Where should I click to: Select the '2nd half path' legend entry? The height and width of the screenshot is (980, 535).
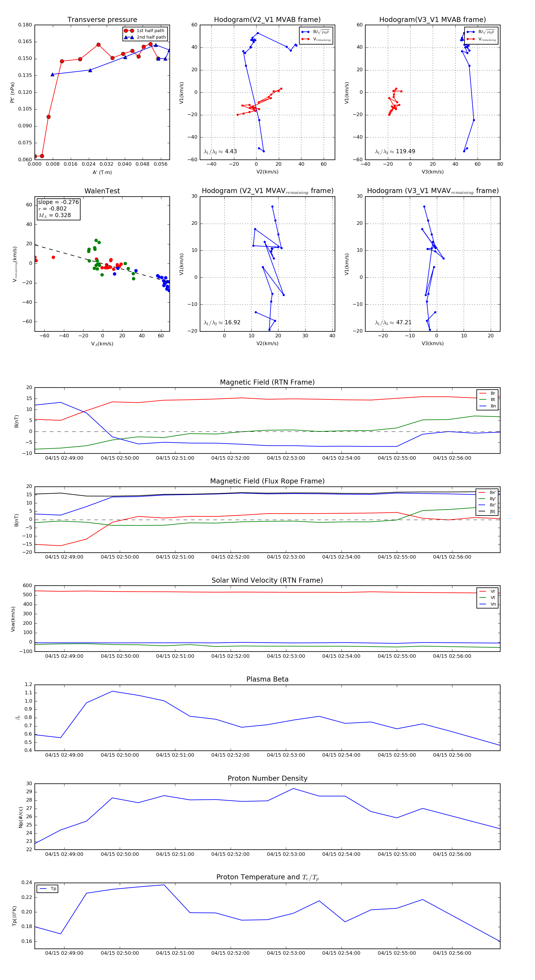click(x=145, y=37)
